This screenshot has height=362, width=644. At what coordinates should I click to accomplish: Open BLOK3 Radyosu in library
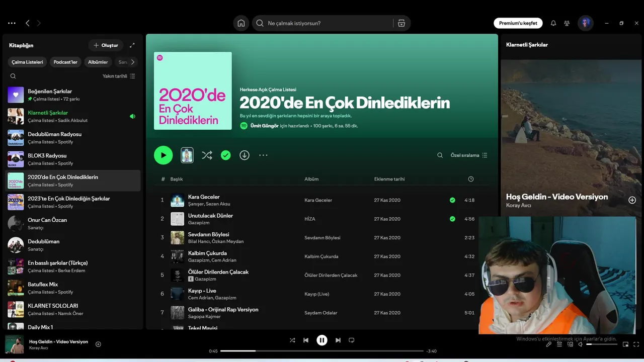[73, 159]
